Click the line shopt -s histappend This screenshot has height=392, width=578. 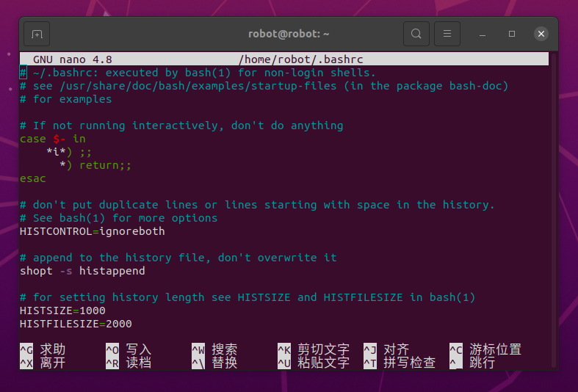tap(82, 271)
